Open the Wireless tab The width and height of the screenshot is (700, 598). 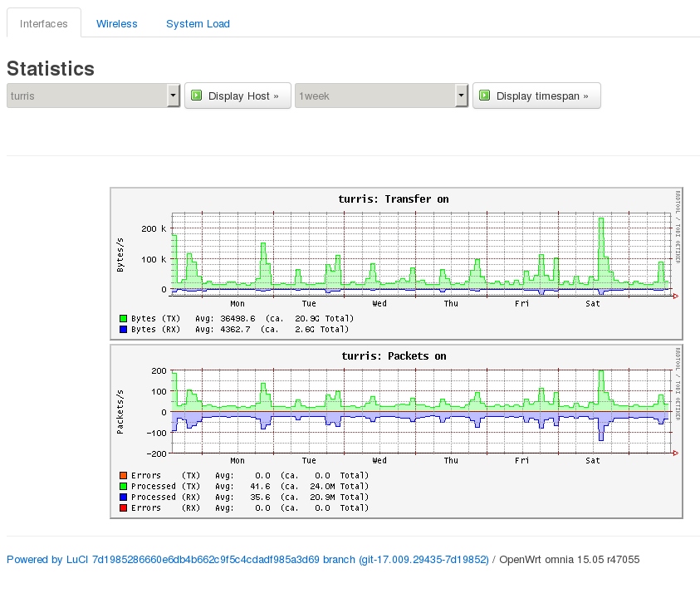117,23
